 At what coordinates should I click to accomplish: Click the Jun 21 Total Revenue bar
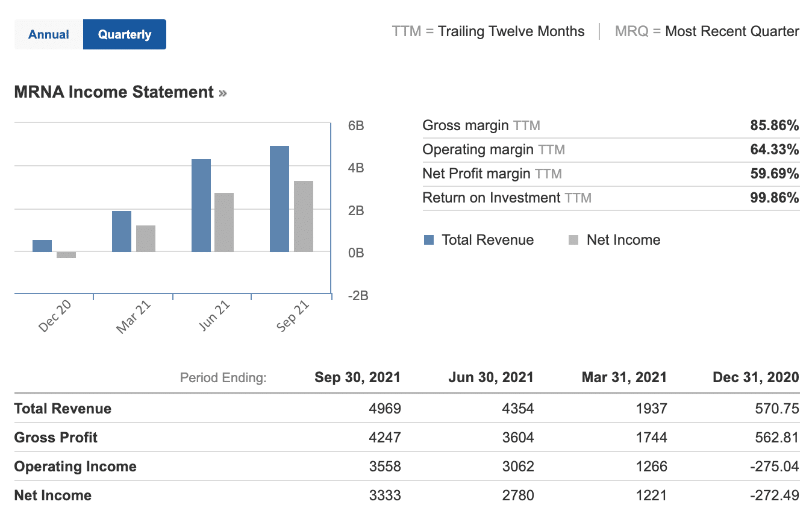(x=201, y=206)
